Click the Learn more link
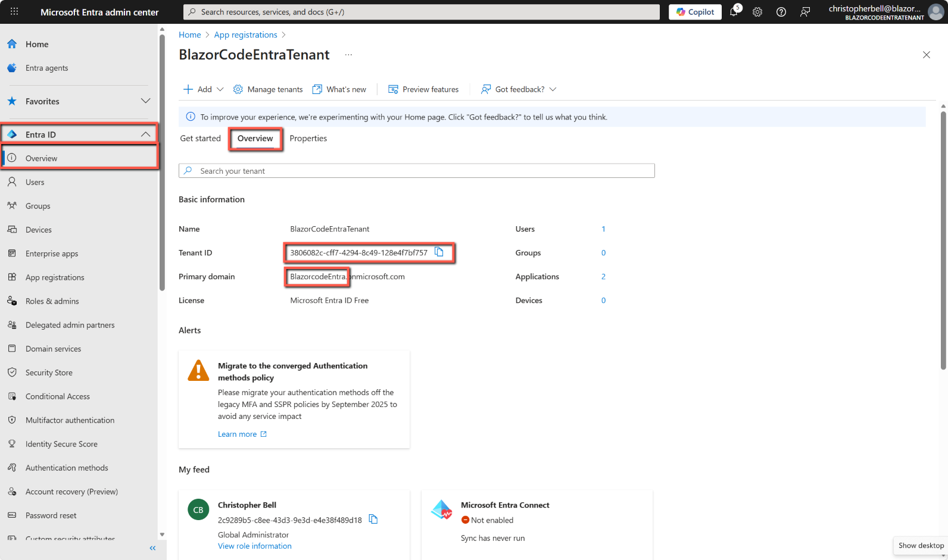 click(x=238, y=434)
